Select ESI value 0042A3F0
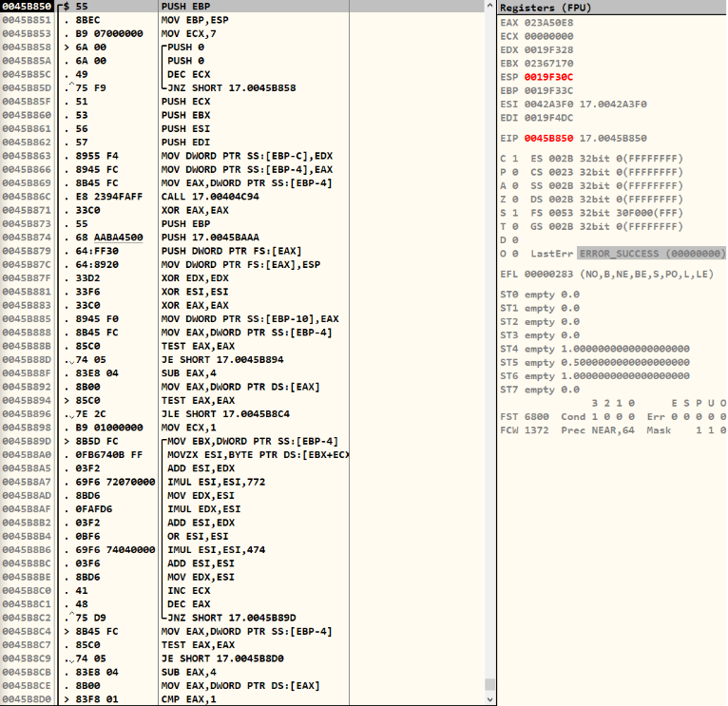Viewport: 728px width, 706px height. tap(548, 104)
